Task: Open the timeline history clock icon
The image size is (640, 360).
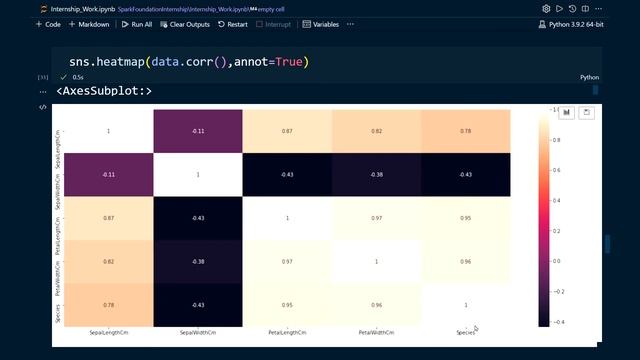Action: pos(572,9)
